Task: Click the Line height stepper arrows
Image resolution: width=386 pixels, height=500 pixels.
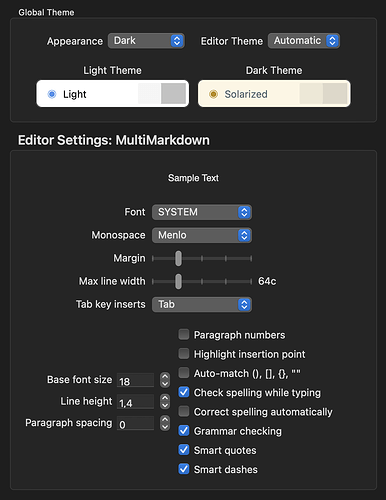Action: click(x=165, y=401)
